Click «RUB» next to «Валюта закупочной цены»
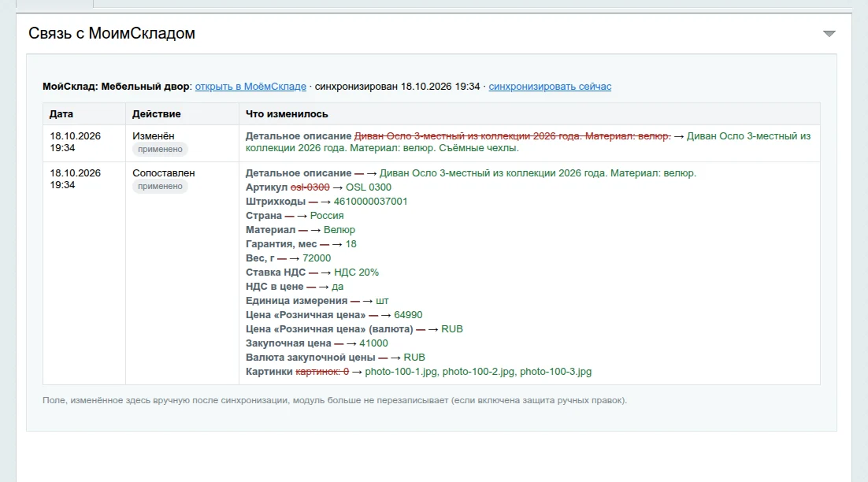The image size is (868, 482). [414, 358]
